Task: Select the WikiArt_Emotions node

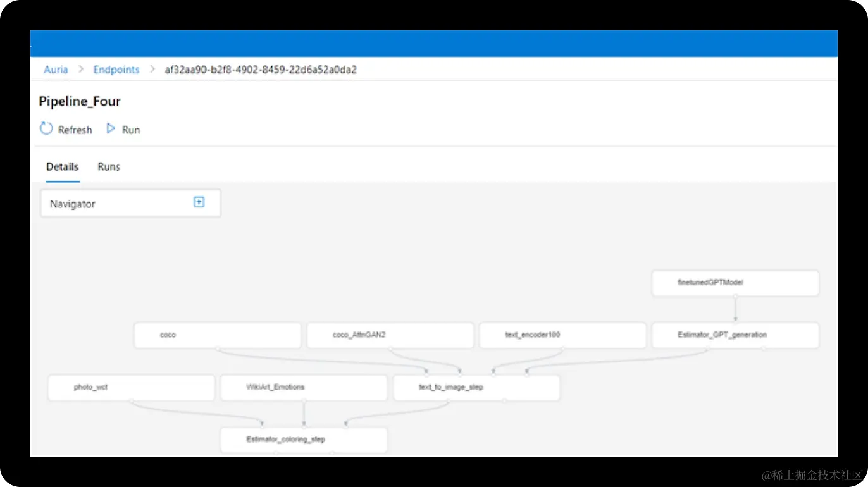Action: (x=304, y=387)
